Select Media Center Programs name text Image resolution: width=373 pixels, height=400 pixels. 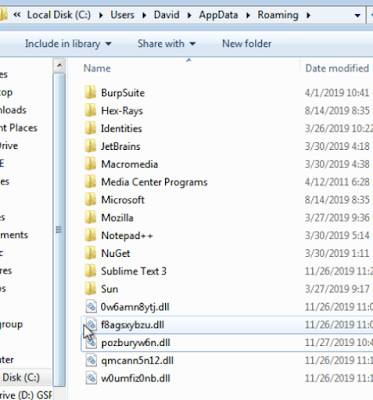[154, 182]
